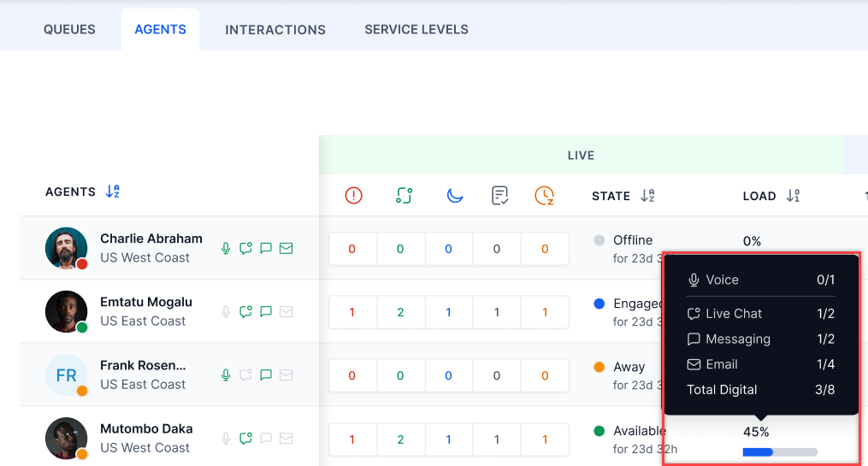Sort agents alphabetically using AGENTS sort arrow

coord(113,192)
